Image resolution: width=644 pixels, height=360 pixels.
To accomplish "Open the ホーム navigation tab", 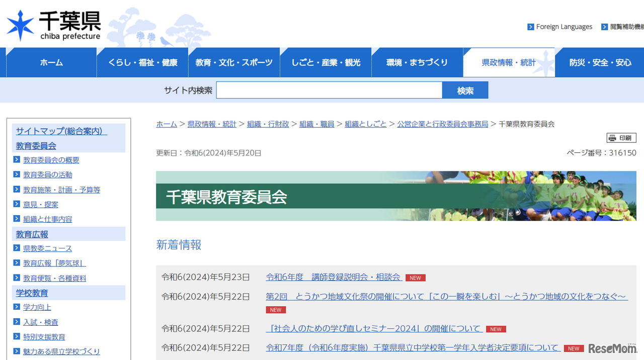I will (x=51, y=62).
